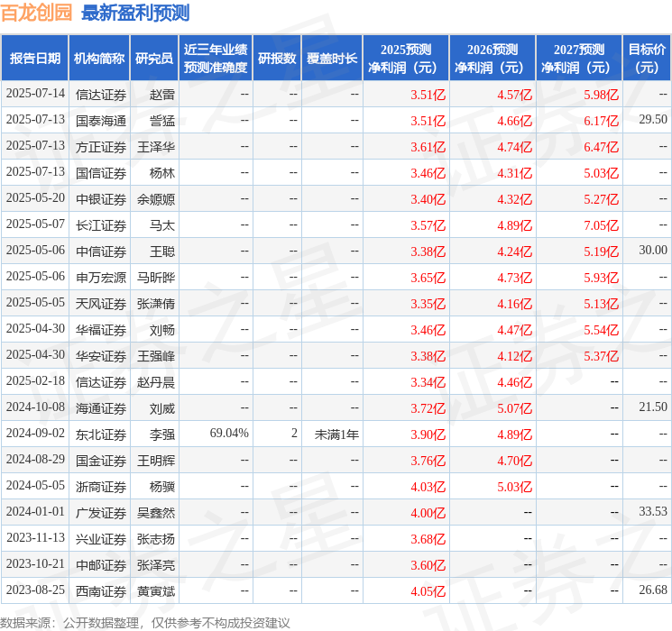
Task: Click institution 广发证券
Action: pyautogui.click(x=101, y=513)
